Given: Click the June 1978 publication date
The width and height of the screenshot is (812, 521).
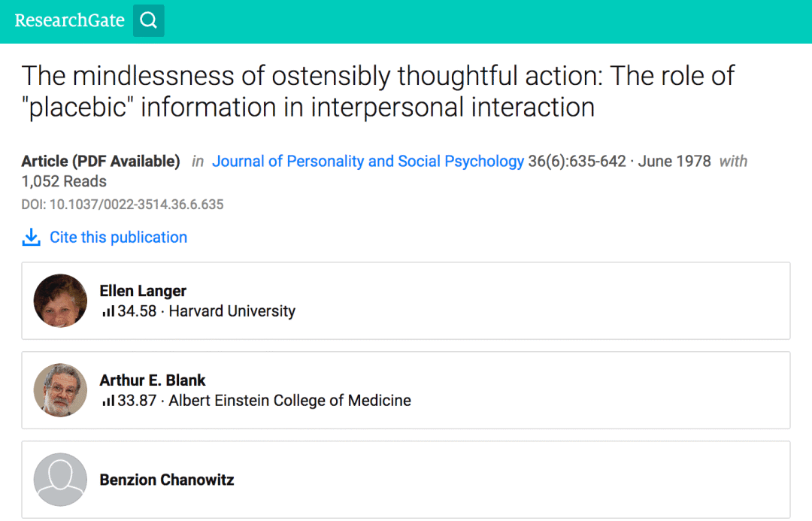Looking at the screenshot, I should (x=674, y=161).
